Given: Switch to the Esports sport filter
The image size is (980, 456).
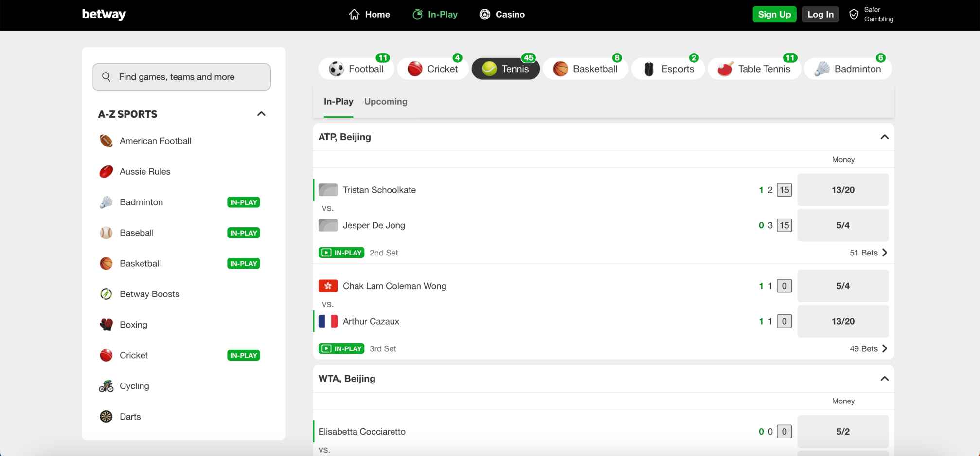Looking at the screenshot, I should click(x=668, y=69).
